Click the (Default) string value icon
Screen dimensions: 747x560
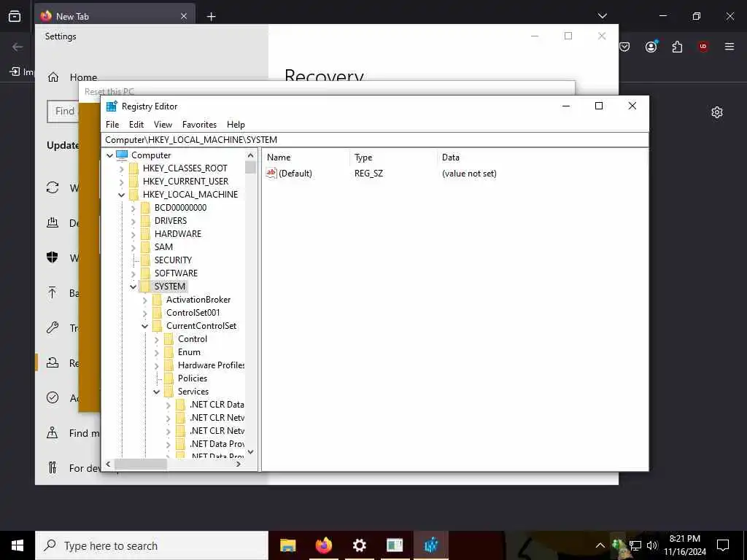(x=271, y=173)
